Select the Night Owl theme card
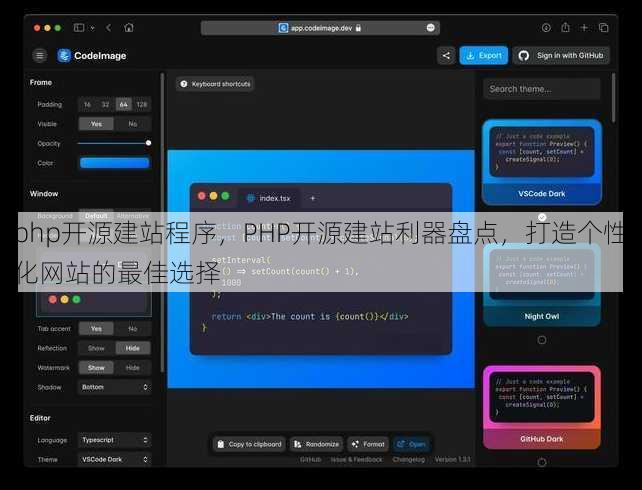Viewport: 642px width, 490px height. (542, 285)
